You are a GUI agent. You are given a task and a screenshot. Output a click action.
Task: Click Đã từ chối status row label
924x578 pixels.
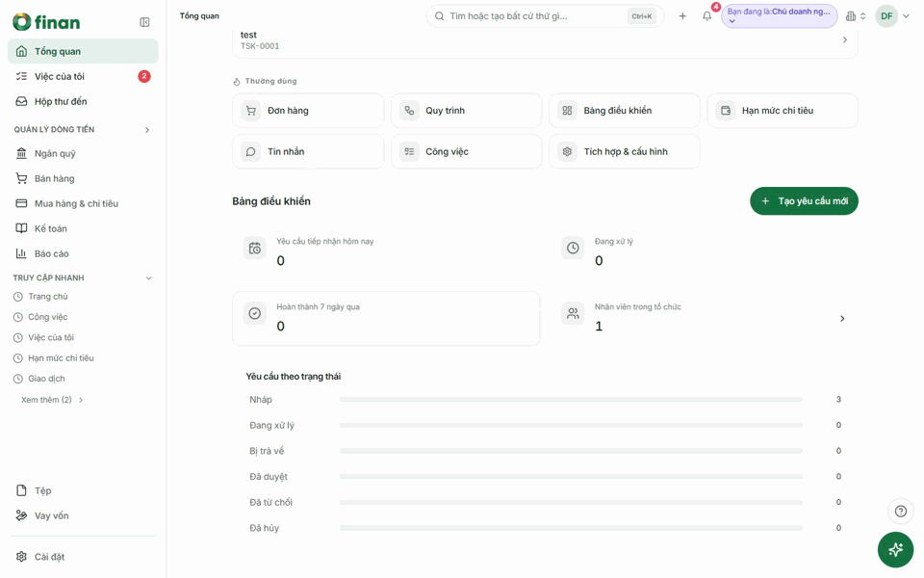[x=270, y=503]
